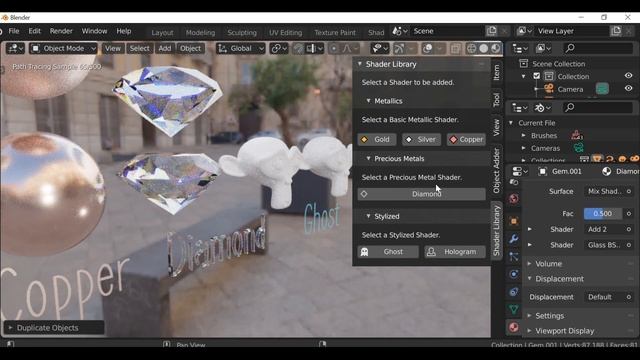Screen dimensions: 640x360
Task: Collapse the Stylized section
Action: coord(369,216)
